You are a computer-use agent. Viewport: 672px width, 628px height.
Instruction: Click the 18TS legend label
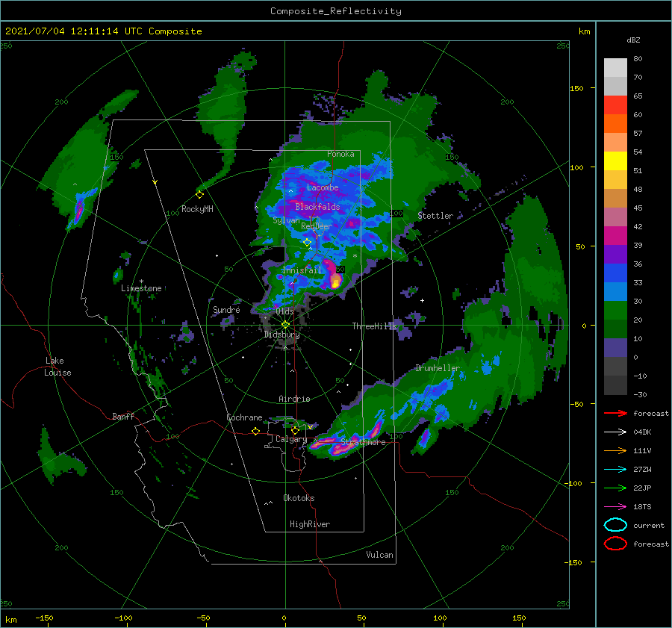point(642,507)
